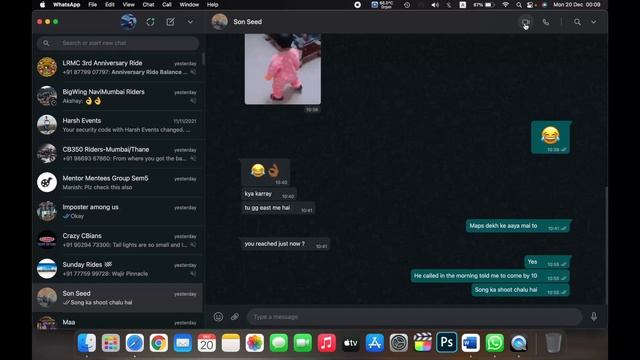640x360 pixels.
Task: Open sidebar menu dropdown arrow
Action: [190, 22]
